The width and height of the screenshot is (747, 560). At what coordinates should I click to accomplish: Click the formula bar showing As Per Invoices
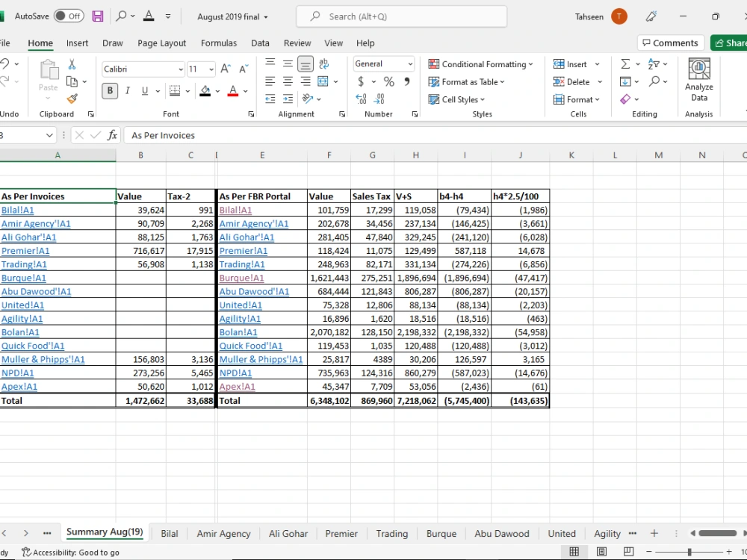pos(435,136)
